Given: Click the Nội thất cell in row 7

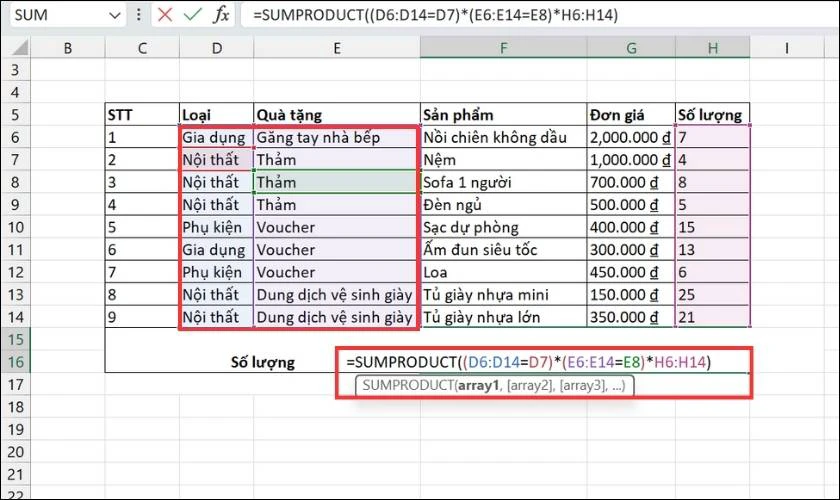Looking at the screenshot, I should pyautogui.click(x=216, y=160).
